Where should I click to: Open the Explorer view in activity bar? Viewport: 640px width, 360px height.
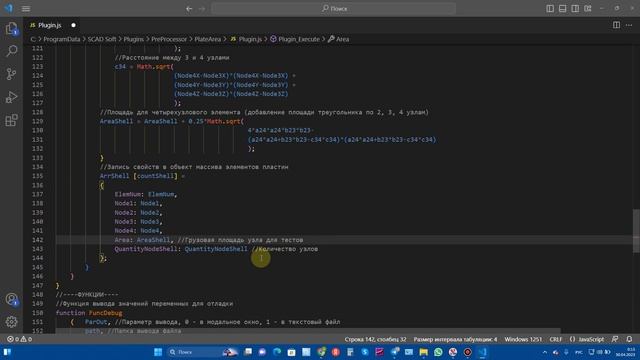coord(11,29)
